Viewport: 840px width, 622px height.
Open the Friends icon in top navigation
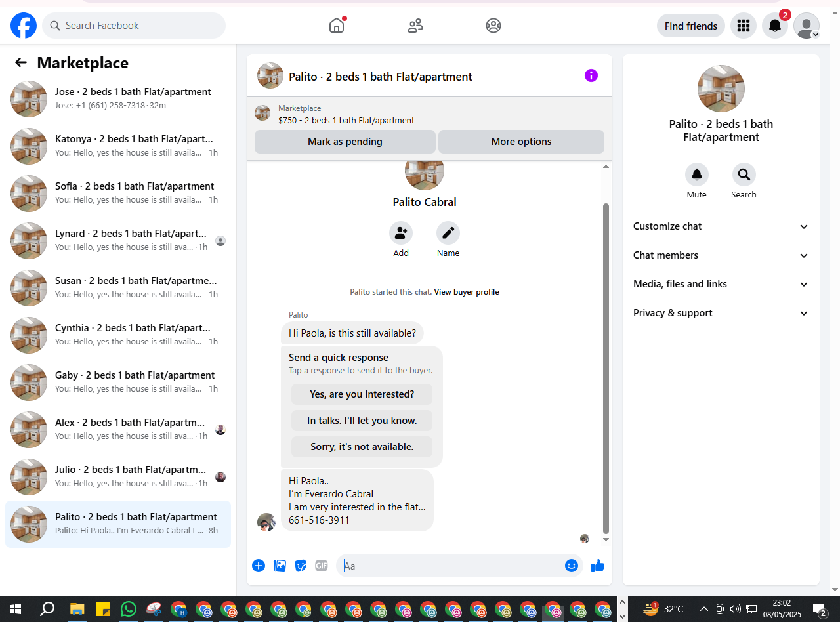pyautogui.click(x=415, y=26)
